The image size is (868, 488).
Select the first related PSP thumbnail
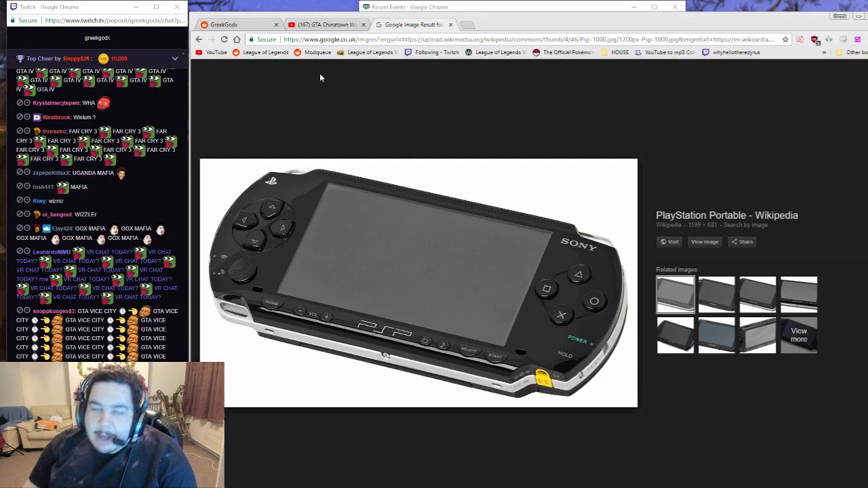click(x=675, y=294)
